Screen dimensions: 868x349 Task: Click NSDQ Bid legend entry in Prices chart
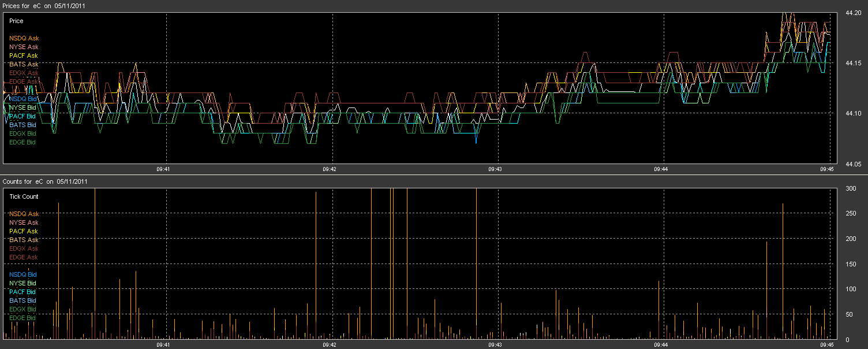(x=23, y=99)
